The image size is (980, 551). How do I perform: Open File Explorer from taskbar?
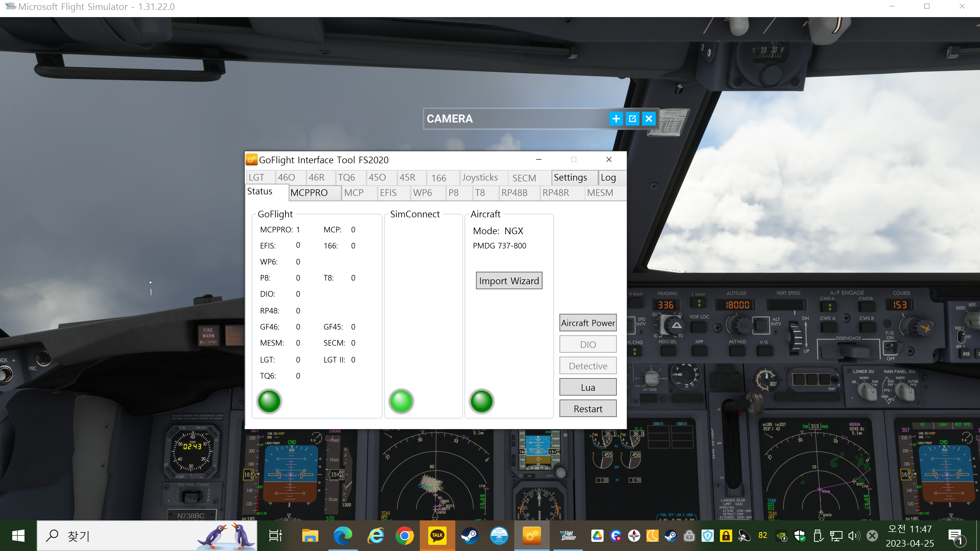[310, 536]
